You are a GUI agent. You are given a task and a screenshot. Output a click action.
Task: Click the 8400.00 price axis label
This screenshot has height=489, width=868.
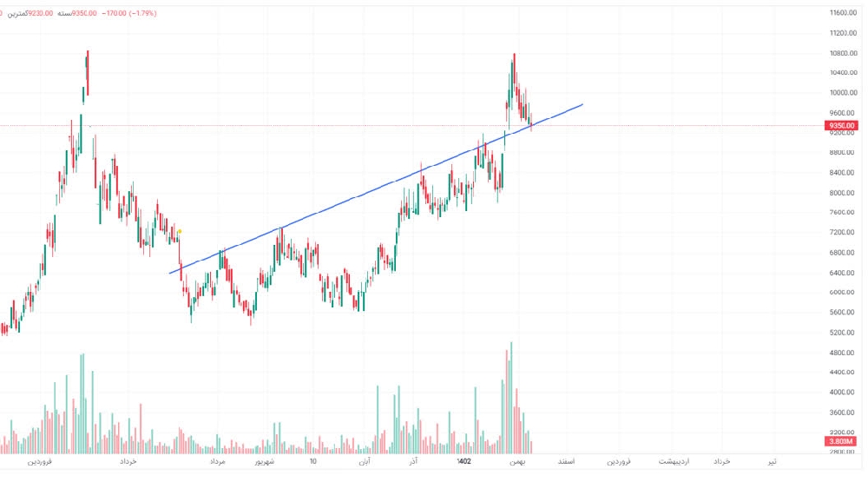pyautogui.click(x=843, y=173)
